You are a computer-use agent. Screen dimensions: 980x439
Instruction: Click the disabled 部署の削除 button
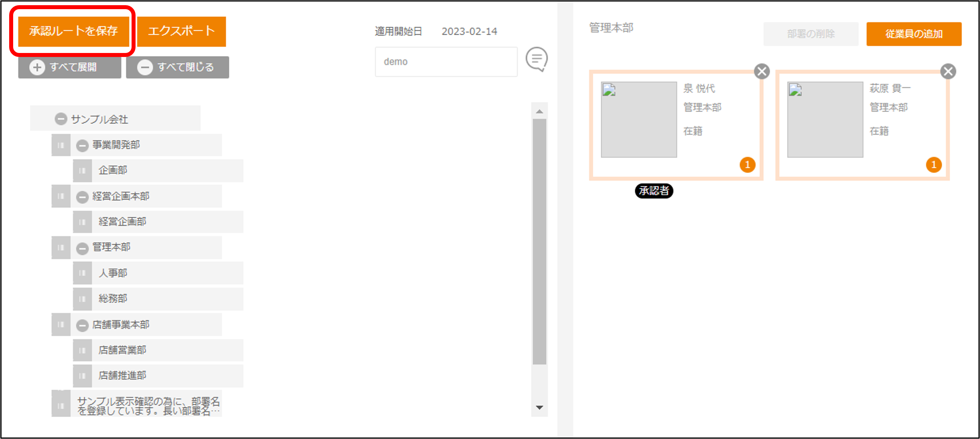811,34
